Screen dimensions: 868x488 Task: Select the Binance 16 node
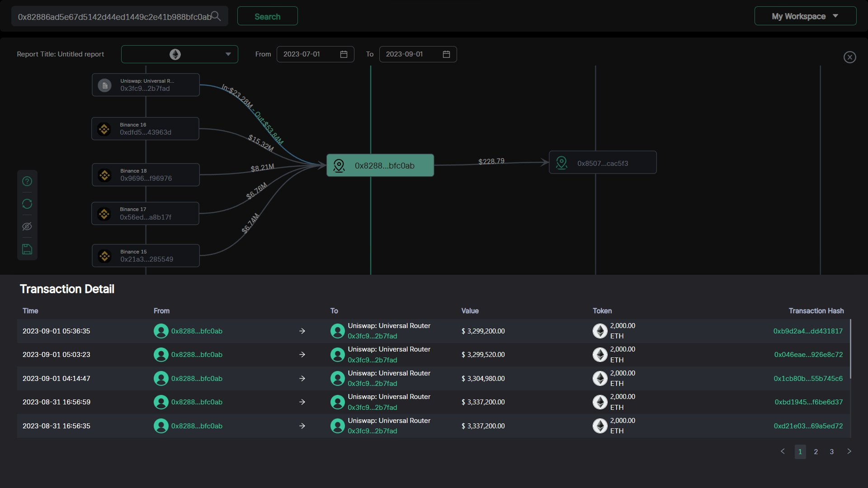(145, 129)
